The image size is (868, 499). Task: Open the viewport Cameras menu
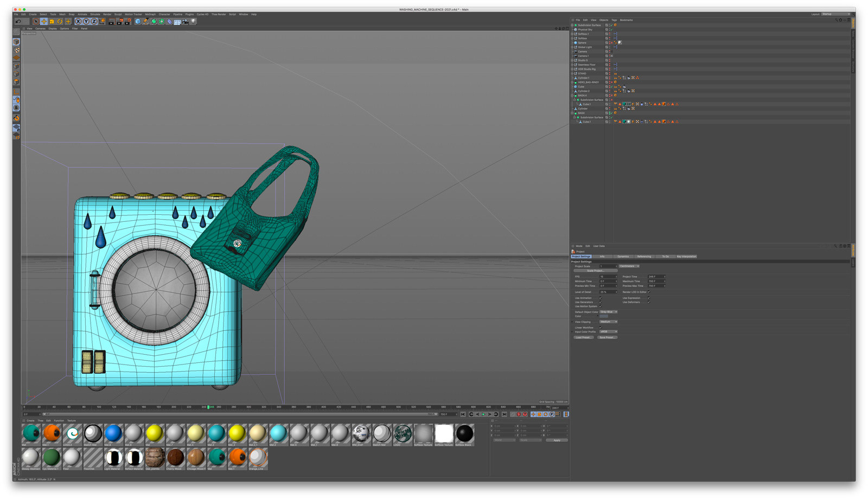[40, 29]
